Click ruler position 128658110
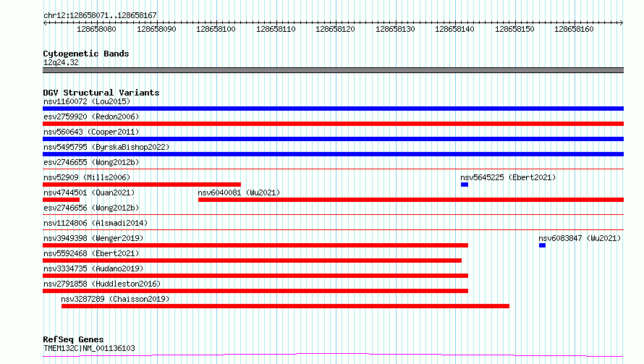644x364 pixels. 276,29
